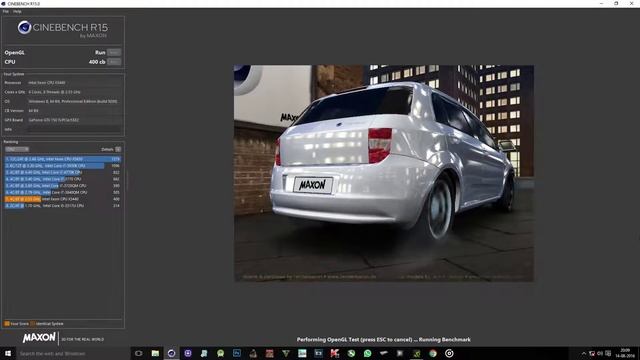Select the Intel Xeon X5650 ranking row
This screenshot has width=640, height=360.
[x=62, y=159]
